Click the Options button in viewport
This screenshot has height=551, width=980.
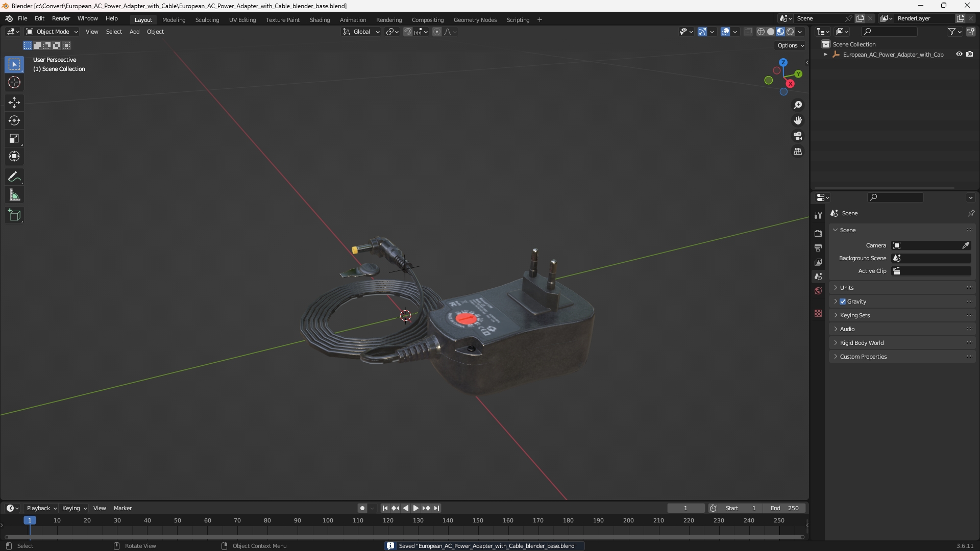[791, 45]
